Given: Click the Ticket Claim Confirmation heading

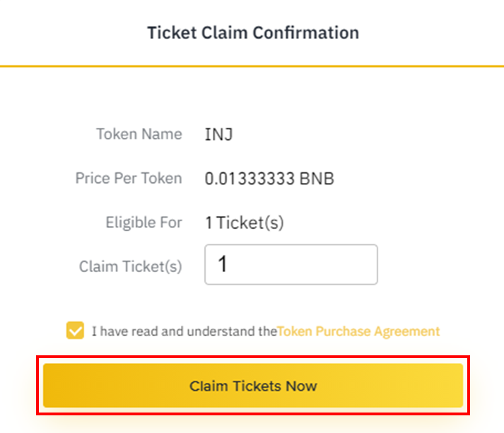Looking at the screenshot, I should pos(252,32).
